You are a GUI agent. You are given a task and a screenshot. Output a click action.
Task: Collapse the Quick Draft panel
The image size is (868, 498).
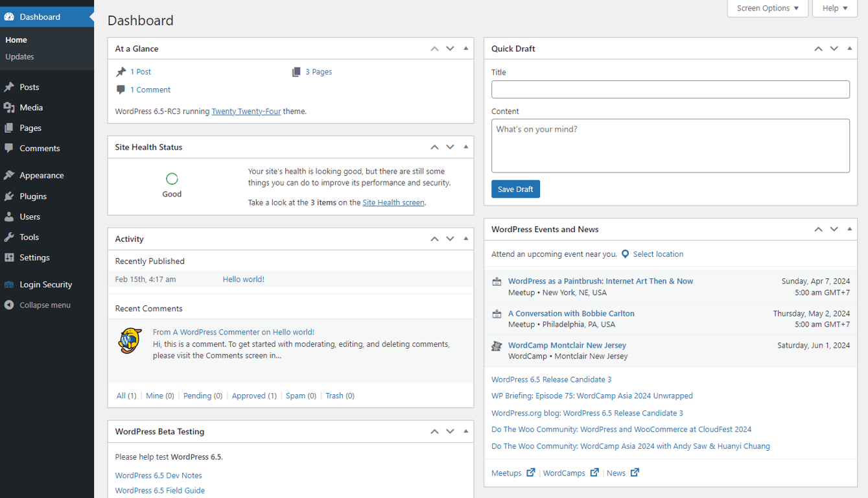tap(850, 48)
